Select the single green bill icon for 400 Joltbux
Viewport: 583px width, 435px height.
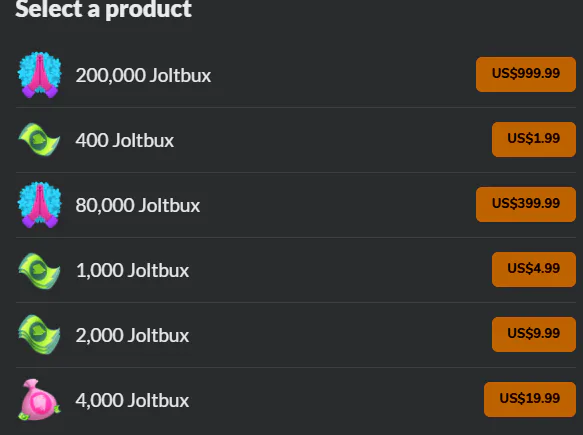pos(39,140)
